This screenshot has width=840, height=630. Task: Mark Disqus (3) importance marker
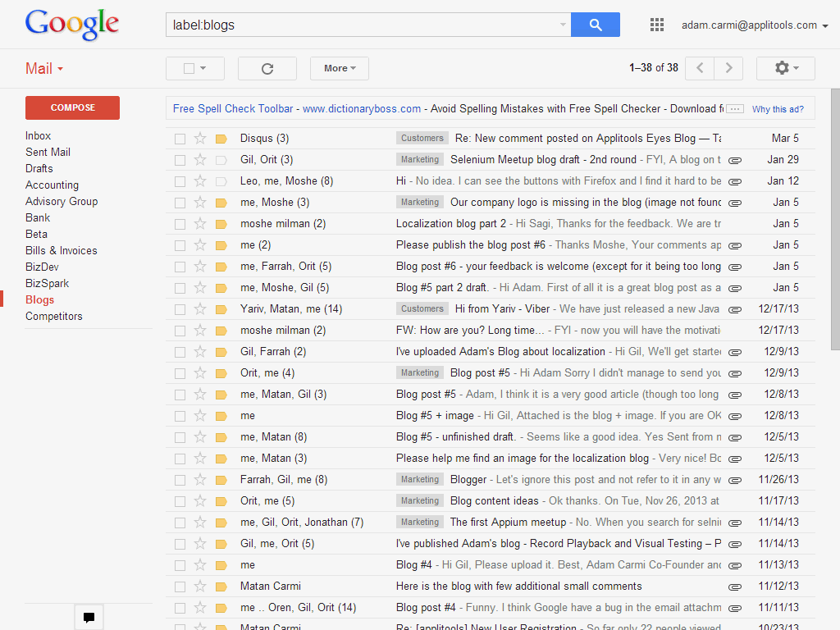tap(221, 139)
